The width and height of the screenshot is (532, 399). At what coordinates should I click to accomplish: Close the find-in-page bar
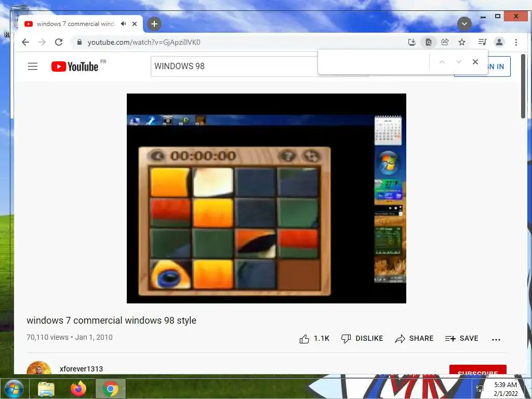tap(475, 62)
